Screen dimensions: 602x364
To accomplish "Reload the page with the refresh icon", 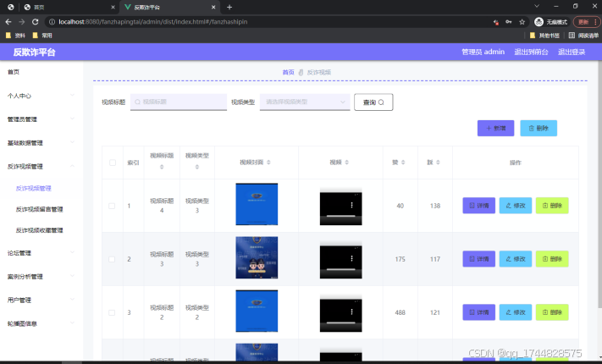I will point(35,22).
